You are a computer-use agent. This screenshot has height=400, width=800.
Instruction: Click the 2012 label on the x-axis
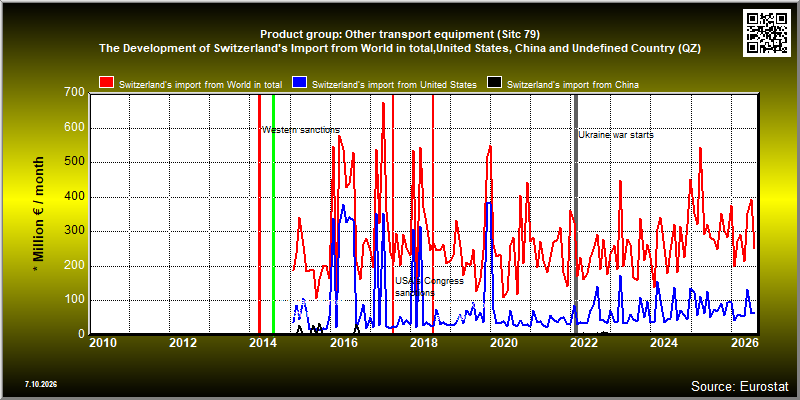point(183,343)
